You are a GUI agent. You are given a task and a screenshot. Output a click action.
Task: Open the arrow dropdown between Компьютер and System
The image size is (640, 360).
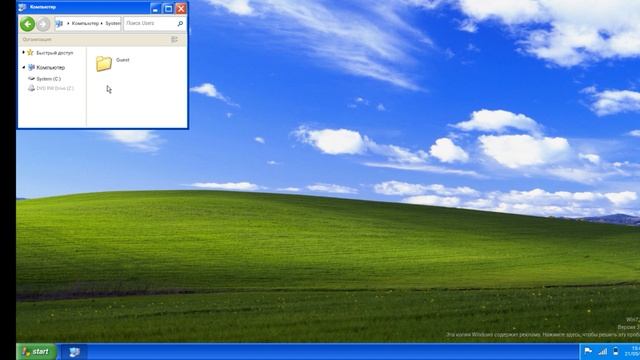click(102, 24)
